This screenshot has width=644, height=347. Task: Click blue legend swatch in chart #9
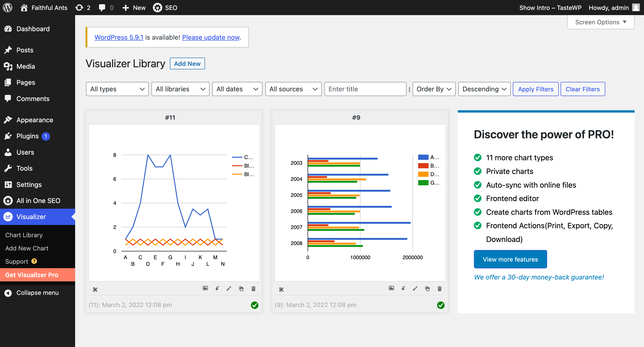point(423,157)
